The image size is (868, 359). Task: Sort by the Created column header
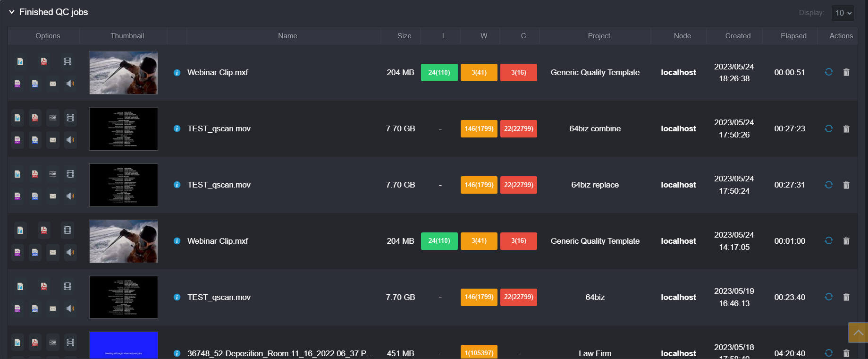pos(738,36)
